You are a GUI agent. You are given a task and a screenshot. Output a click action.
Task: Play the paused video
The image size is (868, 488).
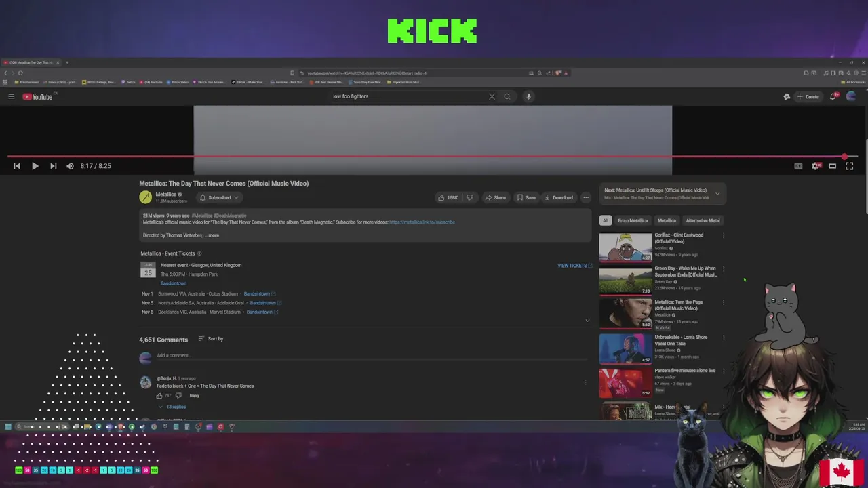coord(35,166)
